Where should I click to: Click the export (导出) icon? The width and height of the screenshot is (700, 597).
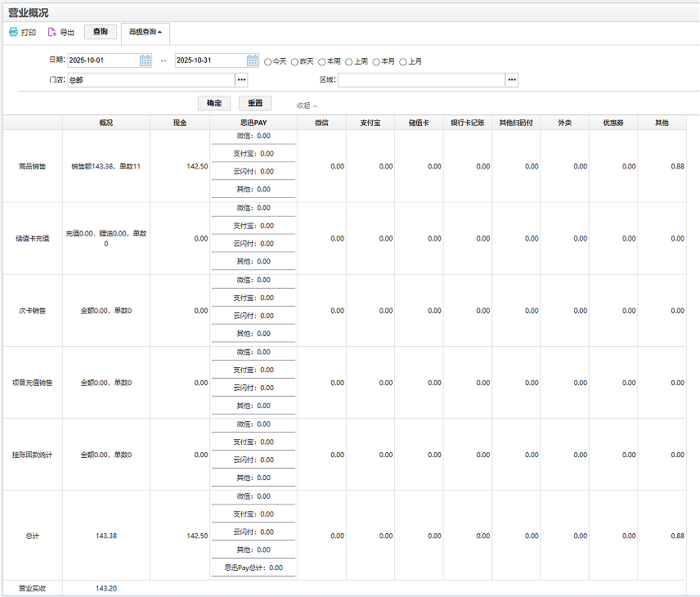click(x=52, y=32)
